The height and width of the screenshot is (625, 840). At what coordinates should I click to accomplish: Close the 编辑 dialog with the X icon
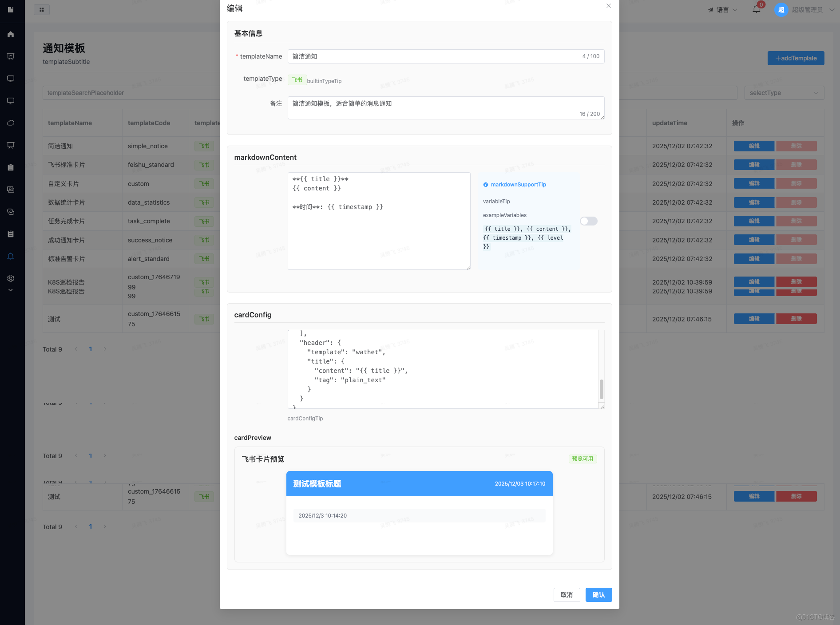(609, 6)
